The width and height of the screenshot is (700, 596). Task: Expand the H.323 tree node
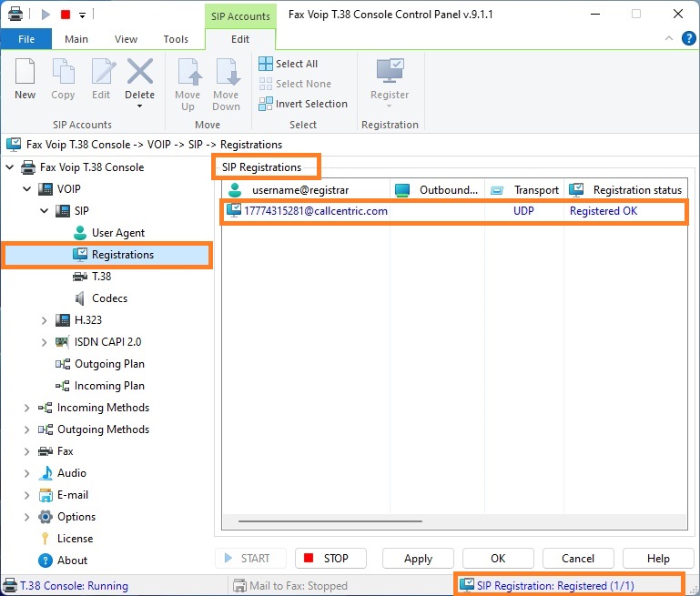point(45,320)
